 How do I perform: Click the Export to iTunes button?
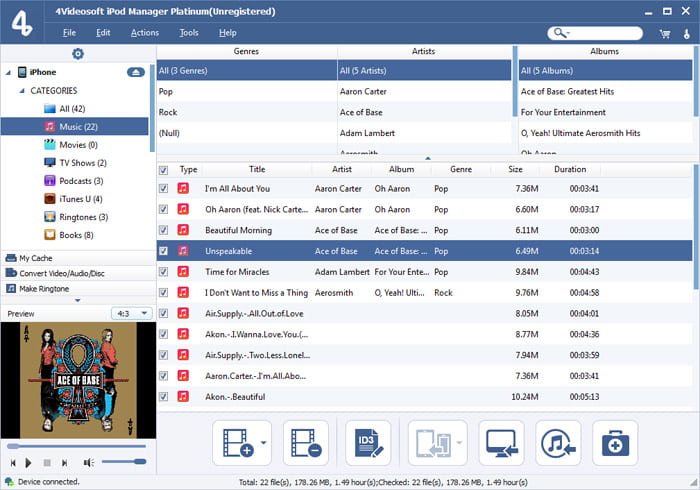click(x=558, y=443)
